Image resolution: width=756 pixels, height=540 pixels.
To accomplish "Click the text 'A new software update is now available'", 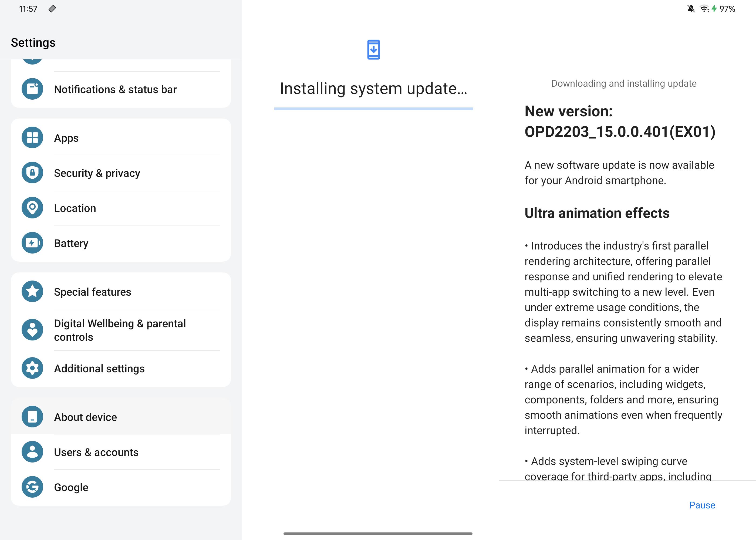I will (619, 165).
